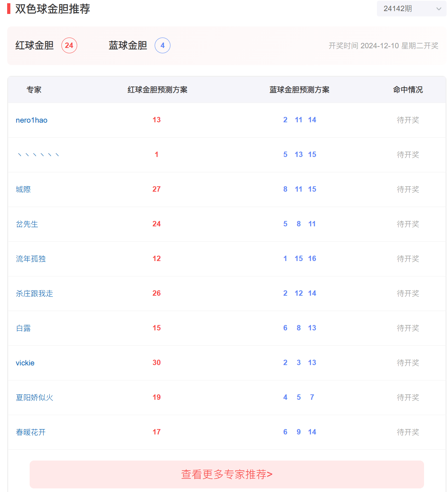The image size is (448, 492).
Task: Click the 蓝球金胆 label
Action: click(128, 45)
